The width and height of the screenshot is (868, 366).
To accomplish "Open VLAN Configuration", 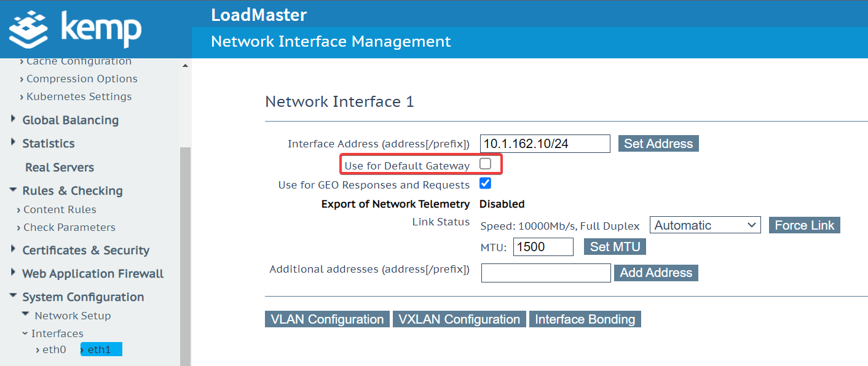I will [x=327, y=319].
